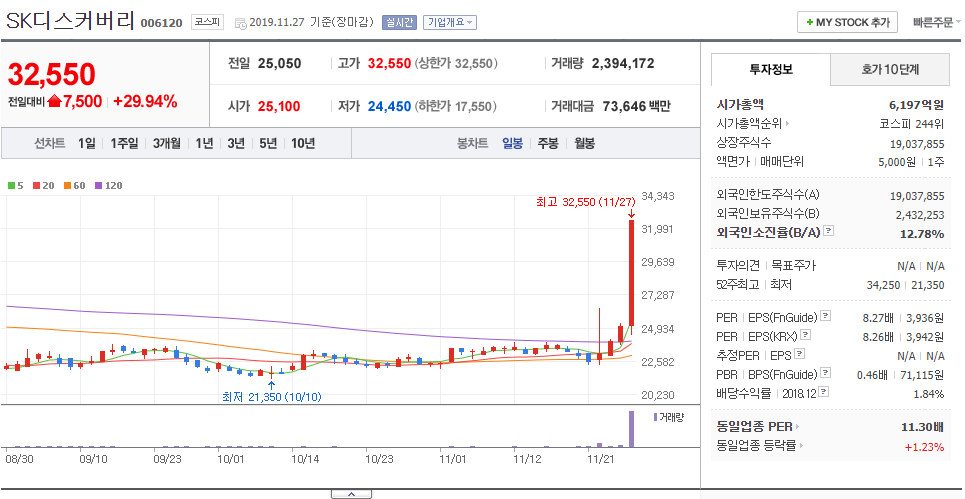Click the orange 60-day moving average legend
The image size is (965, 499).
pos(74,185)
